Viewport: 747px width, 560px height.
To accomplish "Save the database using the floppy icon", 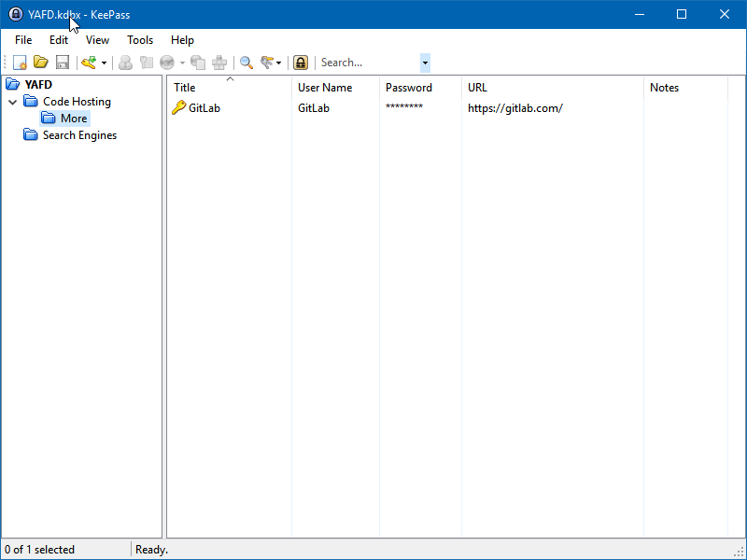I will tap(63, 63).
